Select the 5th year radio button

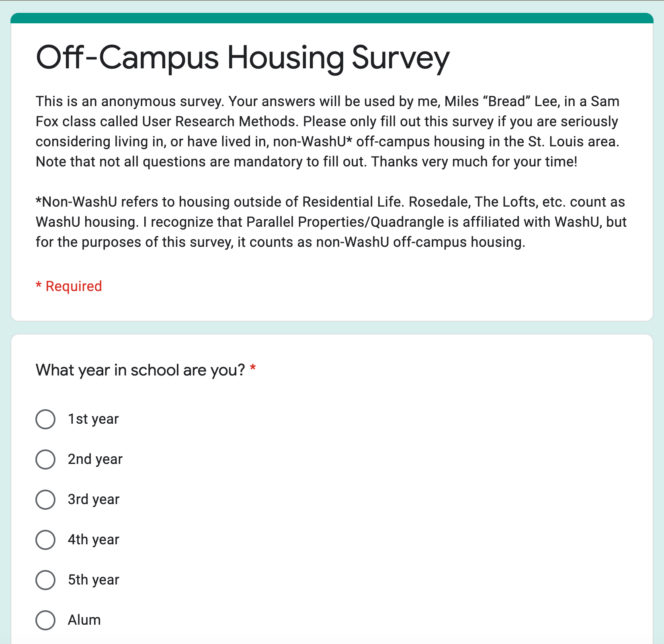coord(45,580)
